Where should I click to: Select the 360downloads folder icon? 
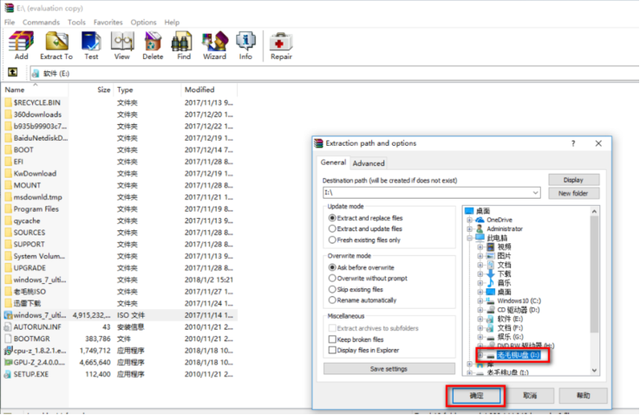click(x=8, y=114)
